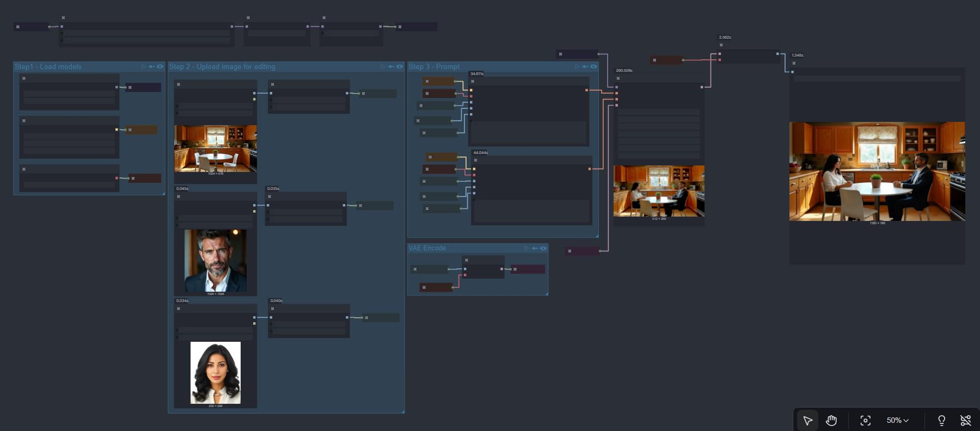Click the 0.034s timing badge

pyautogui.click(x=182, y=300)
